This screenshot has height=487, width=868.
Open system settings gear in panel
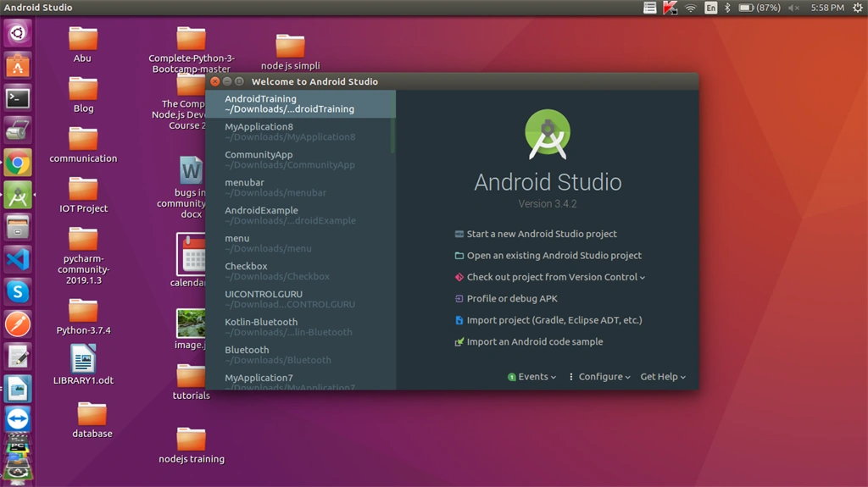point(858,8)
